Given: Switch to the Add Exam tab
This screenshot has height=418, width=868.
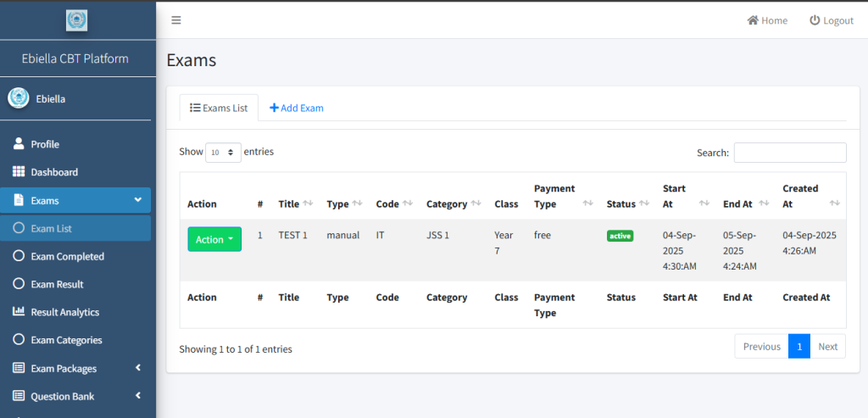Looking at the screenshot, I should click(x=297, y=109).
